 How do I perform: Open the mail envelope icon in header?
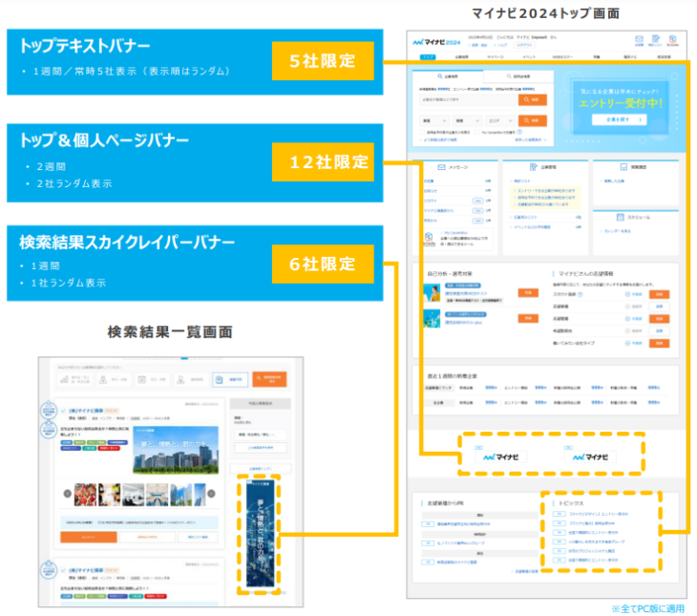click(639, 40)
